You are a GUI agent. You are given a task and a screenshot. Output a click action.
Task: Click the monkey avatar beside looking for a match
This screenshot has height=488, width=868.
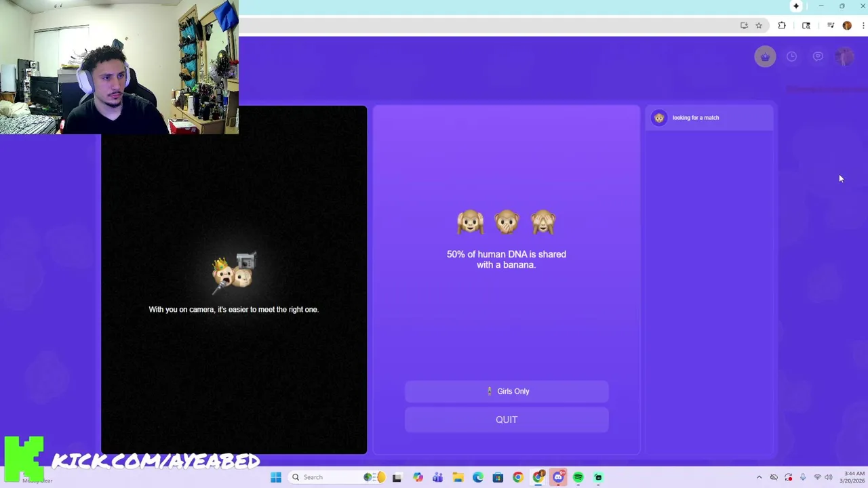coord(659,118)
